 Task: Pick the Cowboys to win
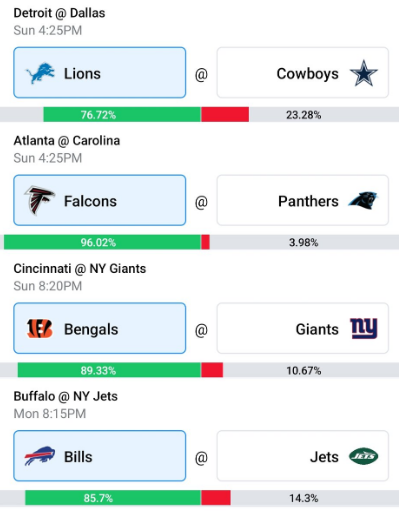coord(303,73)
